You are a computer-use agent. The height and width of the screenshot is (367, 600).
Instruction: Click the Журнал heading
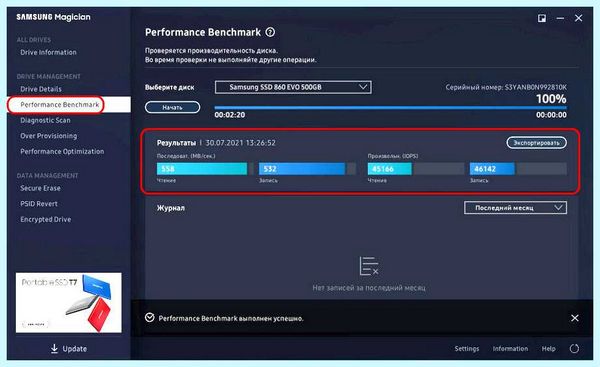[171, 208]
